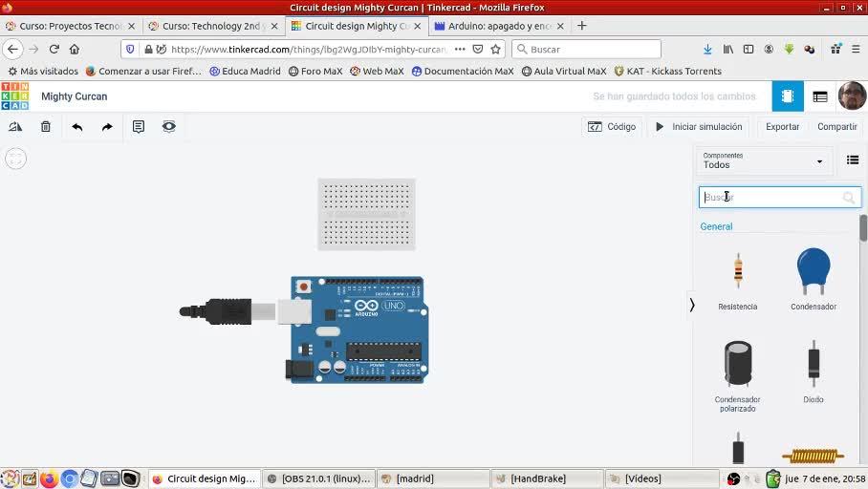Redo the last action
This screenshot has height=489, width=868.
pyautogui.click(x=107, y=127)
